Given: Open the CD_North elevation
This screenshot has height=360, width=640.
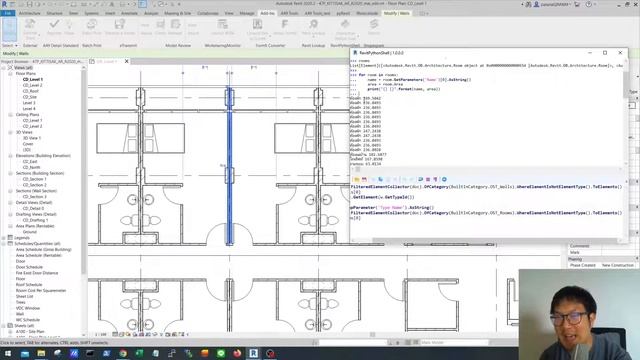Looking at the screenshot, I should coord(31,167).
